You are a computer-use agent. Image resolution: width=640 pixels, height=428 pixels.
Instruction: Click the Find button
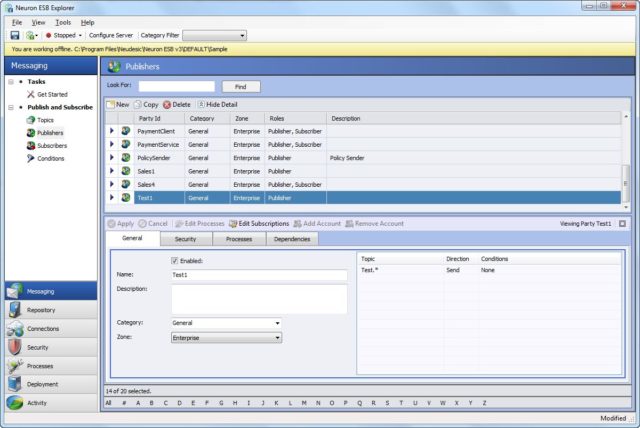tap(241, 87)
